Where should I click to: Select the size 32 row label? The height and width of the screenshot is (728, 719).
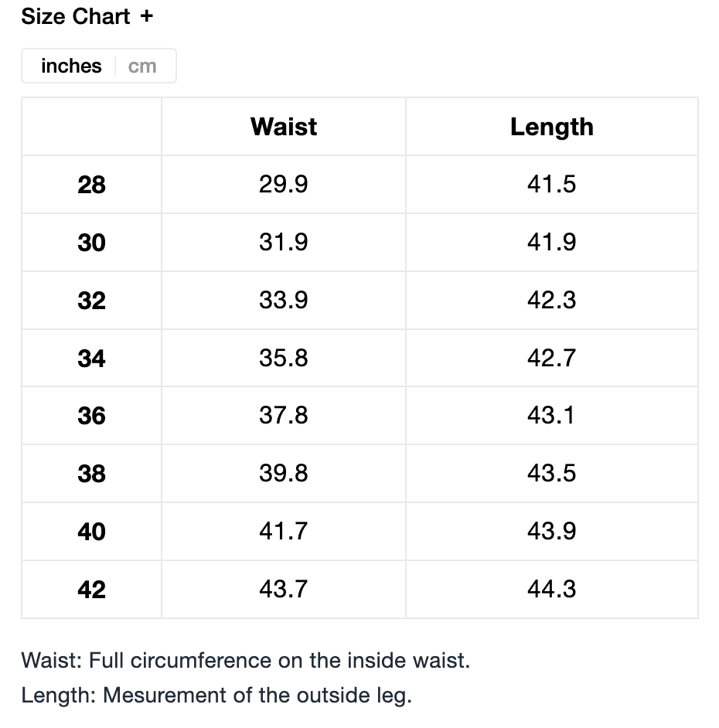(x=91, y=301)
